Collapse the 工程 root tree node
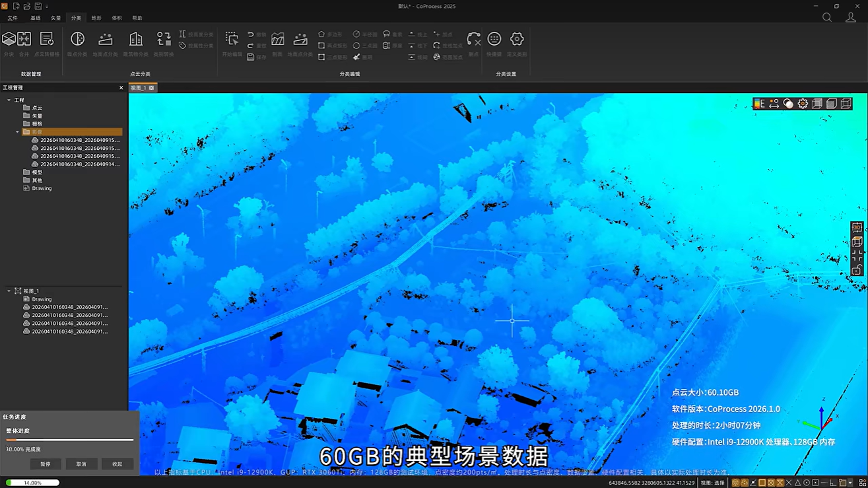The width and height of the screenshot is (868, 488). pos(9,100)
